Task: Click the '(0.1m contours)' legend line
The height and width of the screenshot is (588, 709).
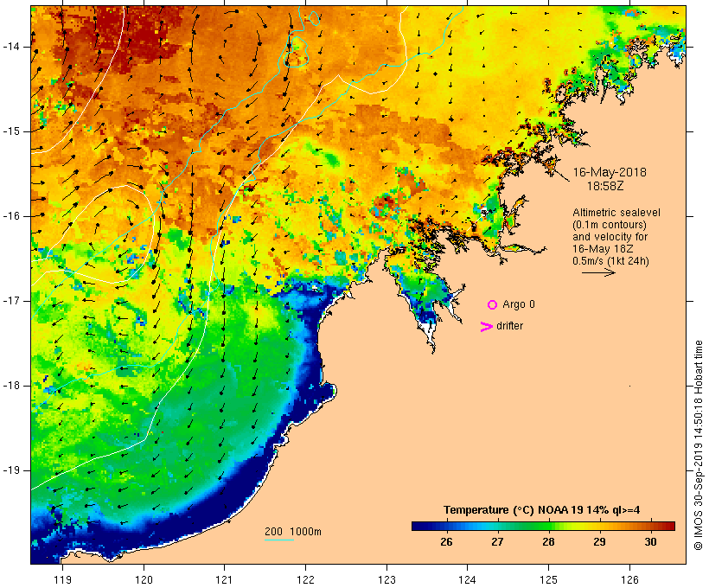Action: (609, 225)
